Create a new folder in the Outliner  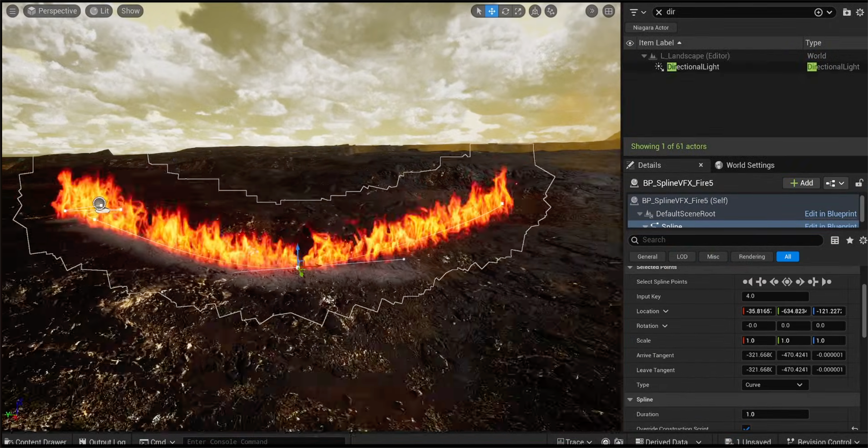click(847, 12)
